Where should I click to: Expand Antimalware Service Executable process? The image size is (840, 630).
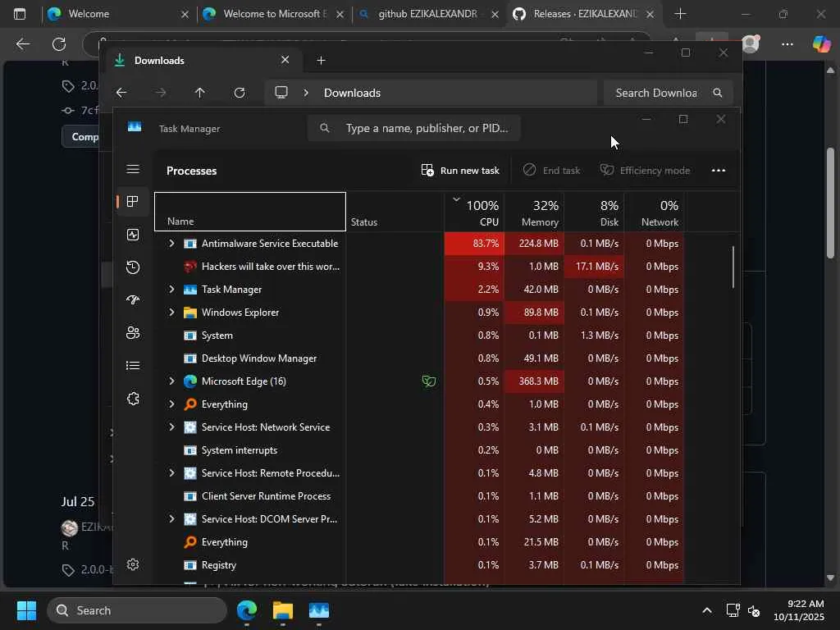[x=171, y=243]
